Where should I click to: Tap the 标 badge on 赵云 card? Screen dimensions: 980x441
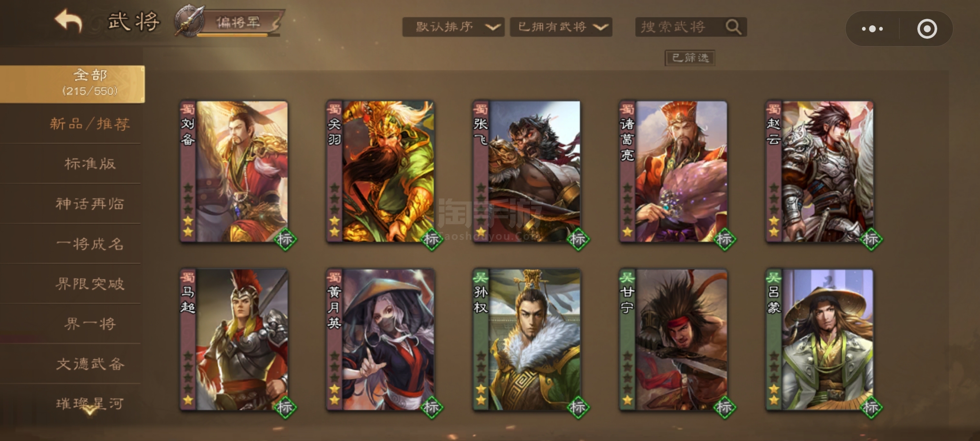pyautogui.click(x=871, y=239)
